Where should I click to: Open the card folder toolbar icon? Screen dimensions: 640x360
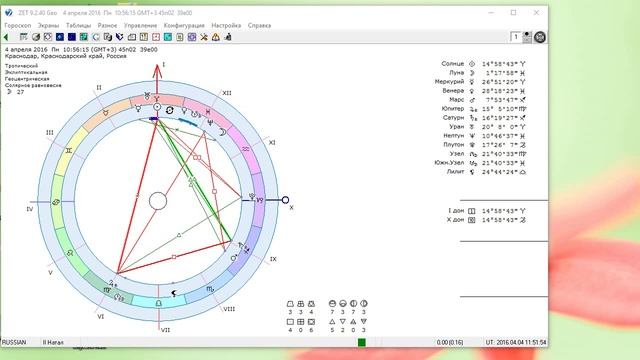[132, 37]
